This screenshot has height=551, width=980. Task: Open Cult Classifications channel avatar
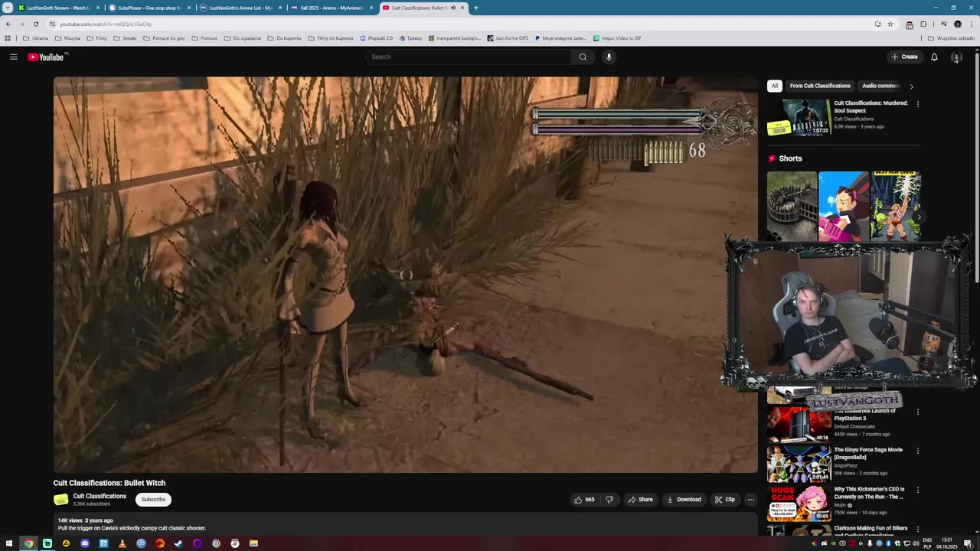pos(60,500)
